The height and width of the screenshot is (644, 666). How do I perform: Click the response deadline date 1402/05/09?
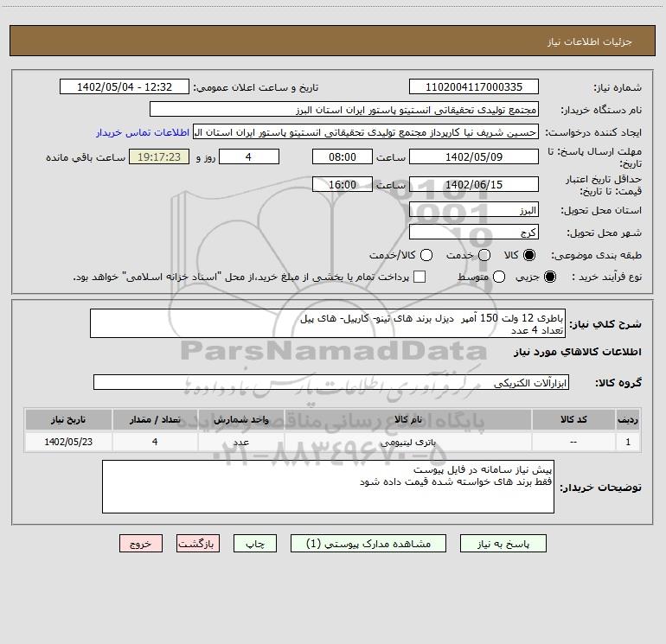pos(474,156)
